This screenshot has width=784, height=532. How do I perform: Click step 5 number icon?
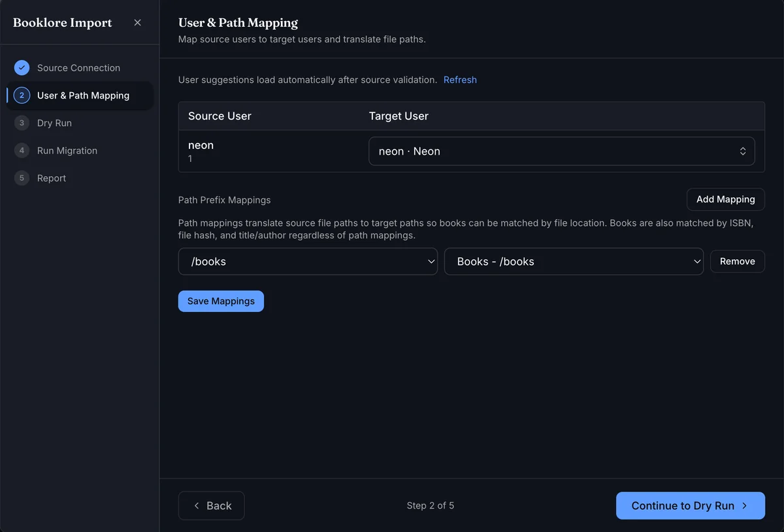(x=22, y=178)
